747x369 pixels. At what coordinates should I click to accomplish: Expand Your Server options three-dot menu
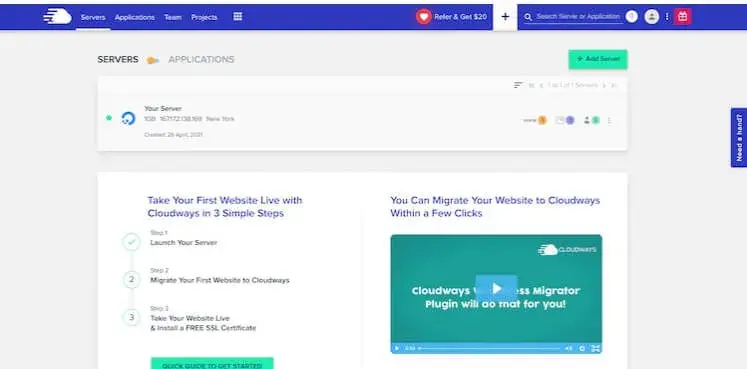pyautogui.click(x=609, y=121)
